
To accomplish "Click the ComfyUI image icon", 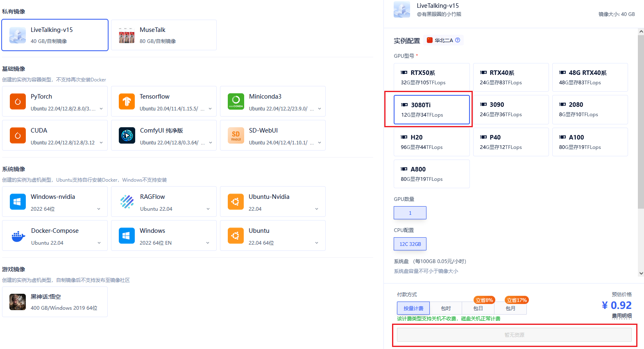I will click(127, 135).
